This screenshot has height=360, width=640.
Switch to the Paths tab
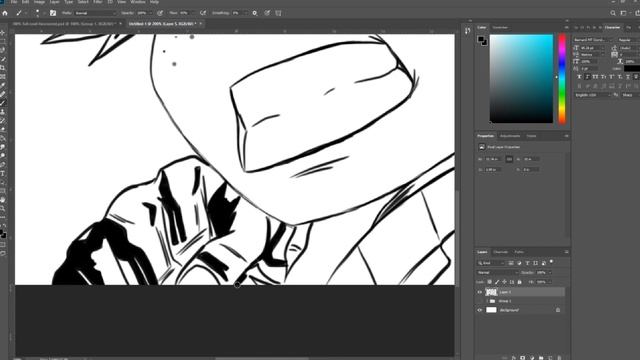click(x=519, y=252)
